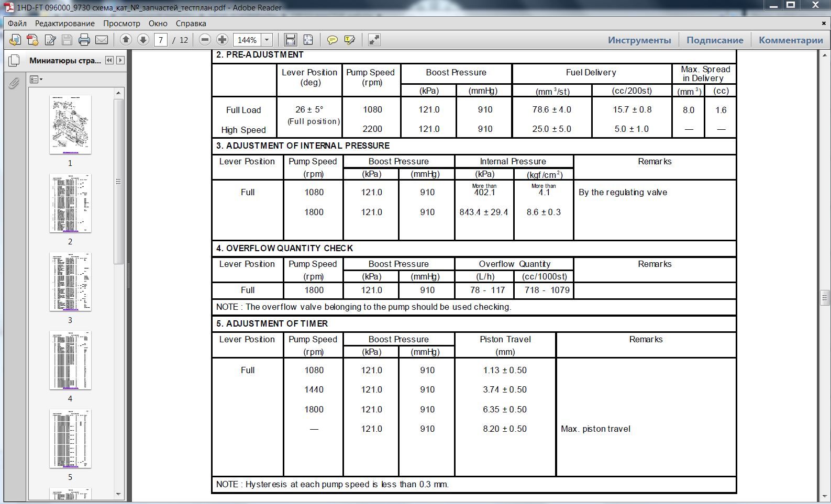Click the '8.20 ± 0.50' piston travel value
Viewport: 831px width, 504px height.
point(505,429)
